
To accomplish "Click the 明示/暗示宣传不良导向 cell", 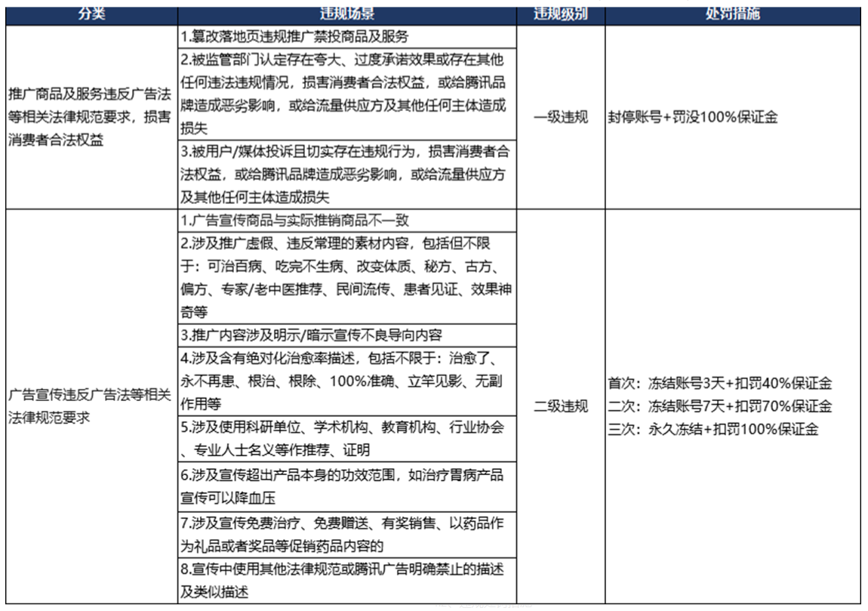I will coord(347,334).
